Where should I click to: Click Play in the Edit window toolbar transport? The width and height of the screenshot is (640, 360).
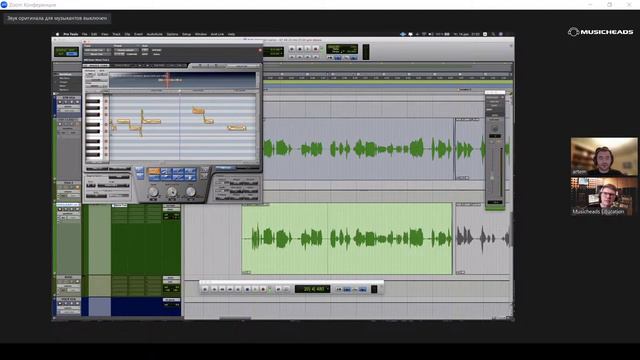coord(307,49)
